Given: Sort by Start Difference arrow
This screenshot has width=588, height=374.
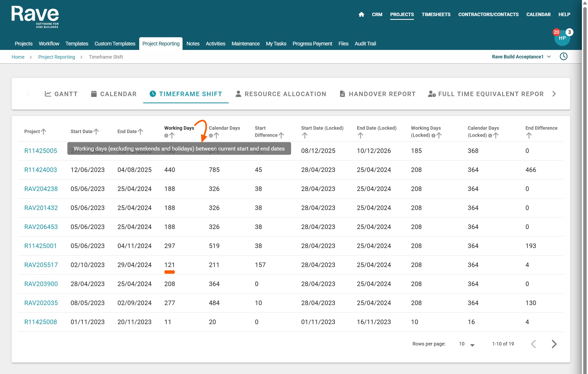Looking at the screenshot, I should [x=281, y=135].
